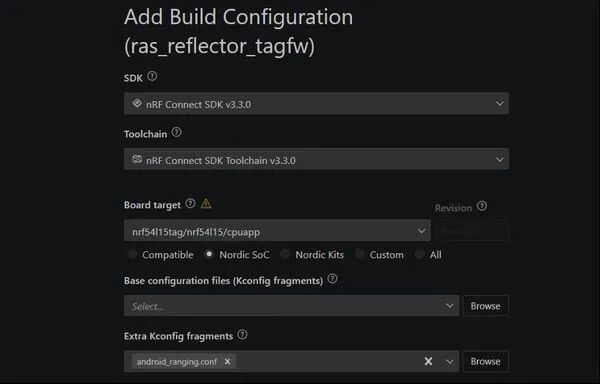Remove the android_ranging.conf fragment chip
600x384 pixels.
pyautogui.click(x=227, y=361)
